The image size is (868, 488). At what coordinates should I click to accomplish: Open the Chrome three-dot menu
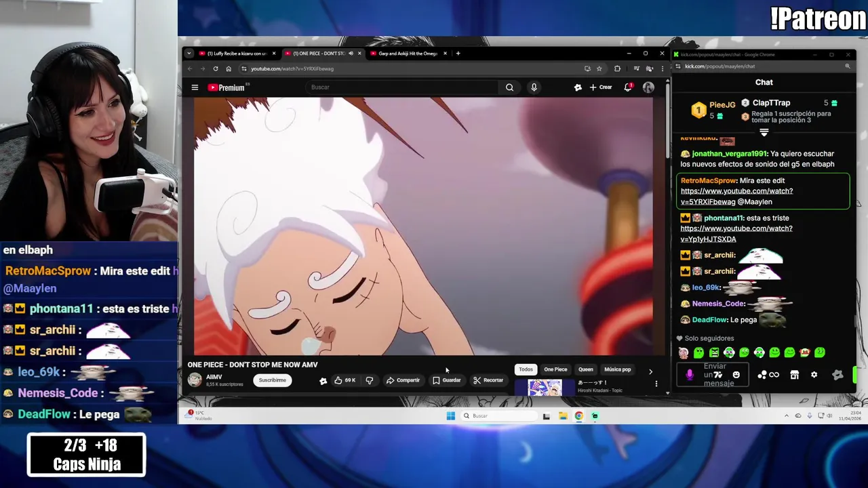pos(663,68)
